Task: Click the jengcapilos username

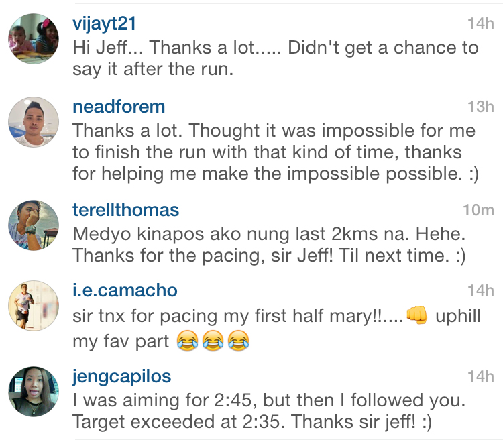Action: click(x=121, y=376)
